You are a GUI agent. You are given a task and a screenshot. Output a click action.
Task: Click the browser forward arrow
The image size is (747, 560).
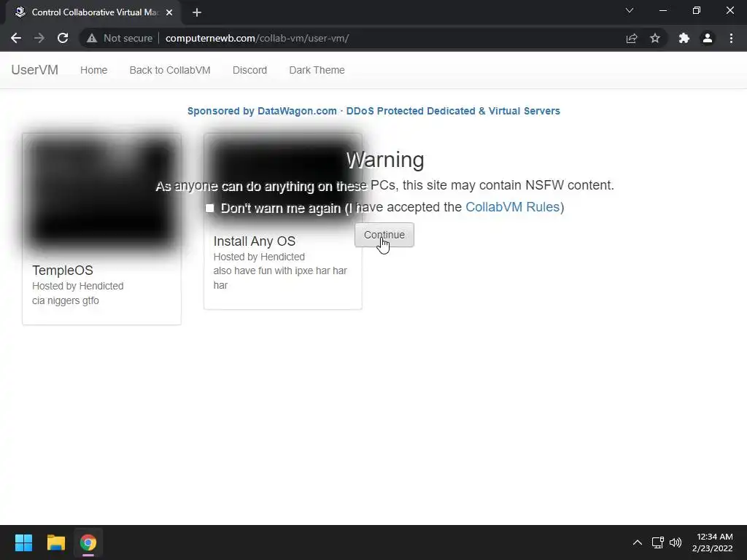39,38
